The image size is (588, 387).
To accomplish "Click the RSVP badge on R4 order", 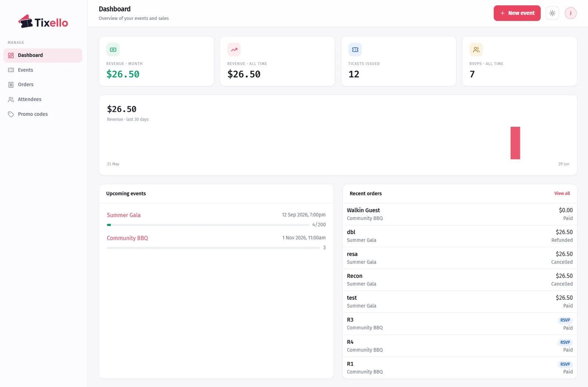I will [565, 343].
